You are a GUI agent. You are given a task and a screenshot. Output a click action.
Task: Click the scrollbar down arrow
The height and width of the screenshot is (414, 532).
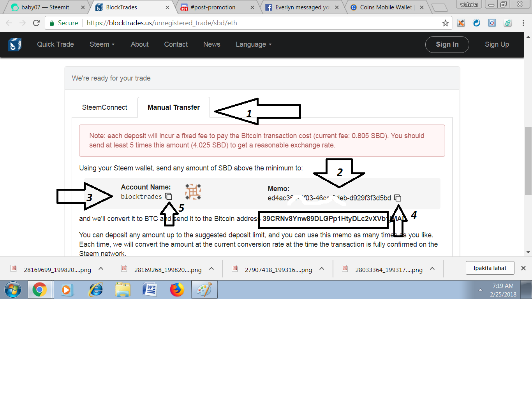point(528,253)
